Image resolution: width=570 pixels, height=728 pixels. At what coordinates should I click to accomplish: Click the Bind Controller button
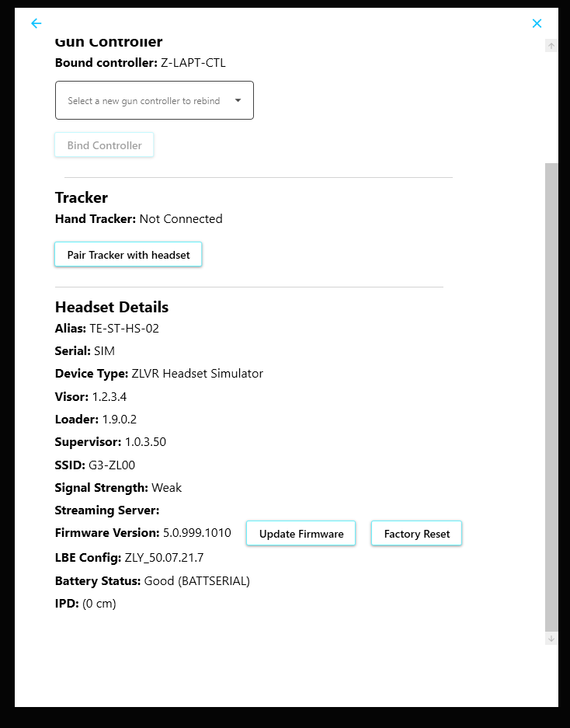tap(104, 145)
